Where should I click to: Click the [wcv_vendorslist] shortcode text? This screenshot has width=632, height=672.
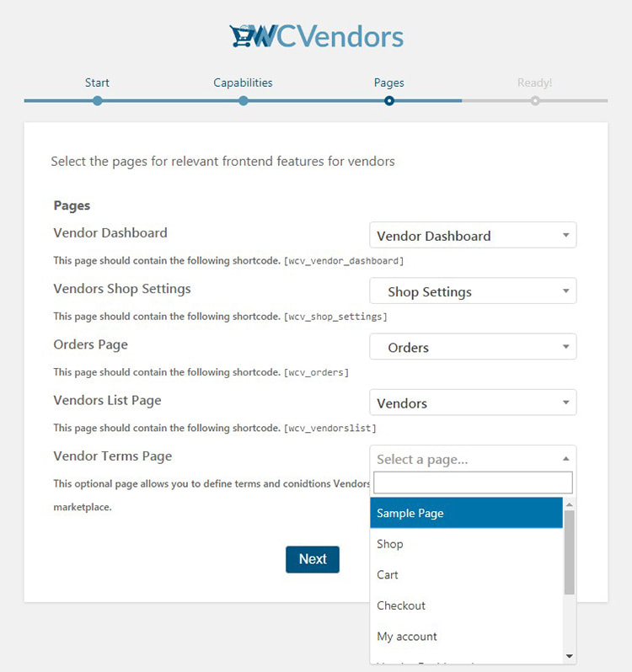(x=330, y=428)
